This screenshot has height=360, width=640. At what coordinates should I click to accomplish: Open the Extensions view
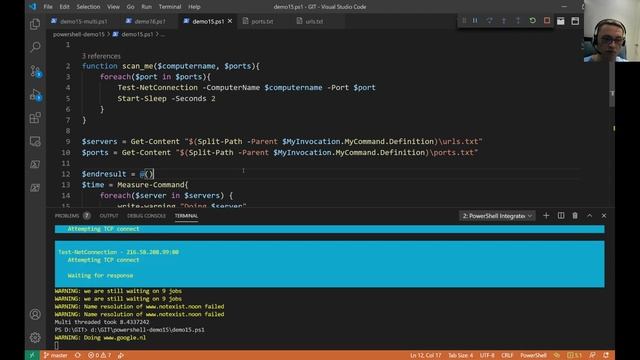tap(35, 118)
